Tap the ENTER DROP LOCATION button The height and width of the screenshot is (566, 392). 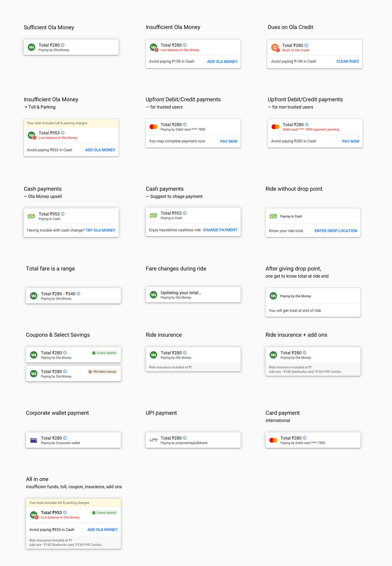point(336,231)
